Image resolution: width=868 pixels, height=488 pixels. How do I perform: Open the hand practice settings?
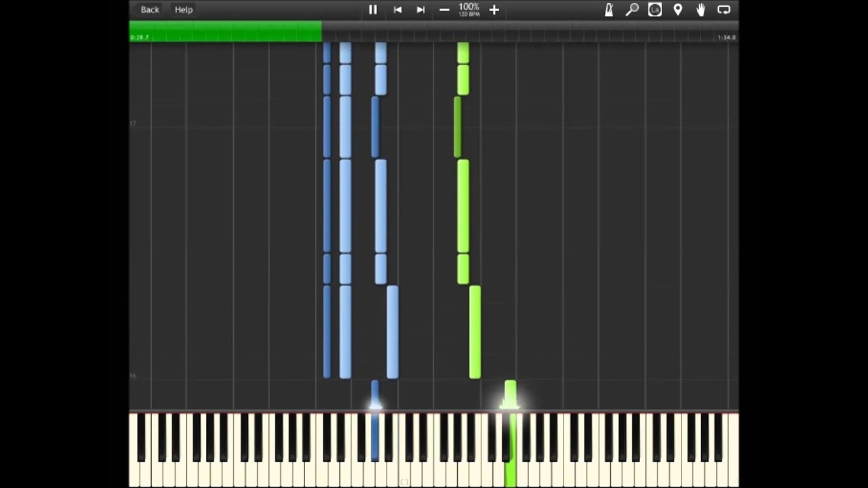click(701, 9)
